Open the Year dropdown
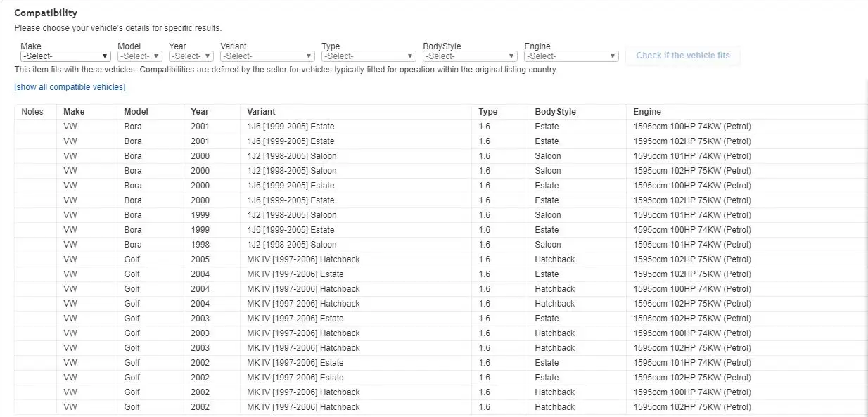Screen dimensions: 868x417 191,56
